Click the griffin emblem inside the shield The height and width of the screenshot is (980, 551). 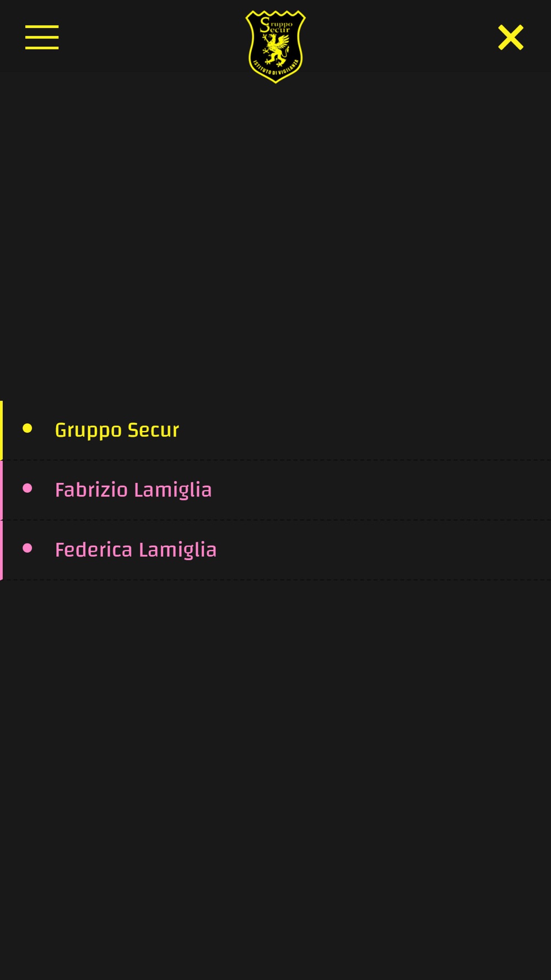tap(275, 49)
